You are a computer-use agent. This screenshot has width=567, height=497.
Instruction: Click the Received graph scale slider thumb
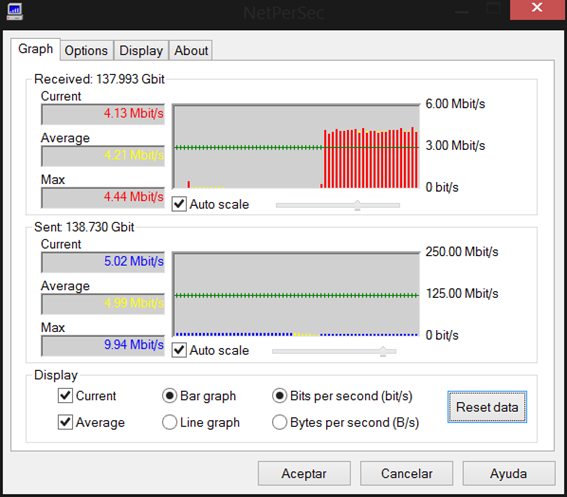coord(357,205)
